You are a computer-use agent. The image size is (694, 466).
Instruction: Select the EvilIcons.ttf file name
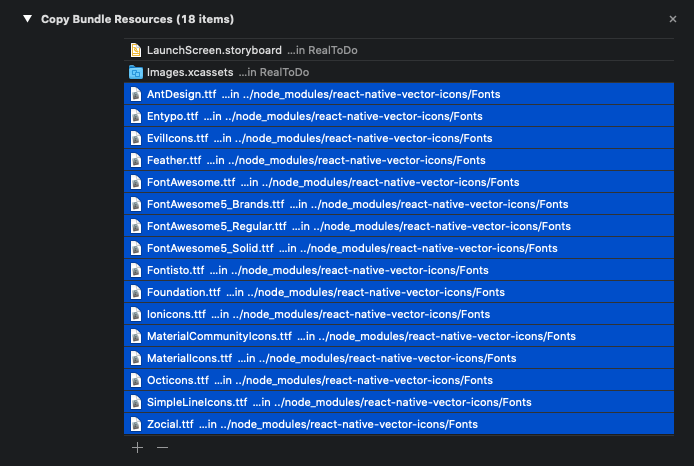177,138
